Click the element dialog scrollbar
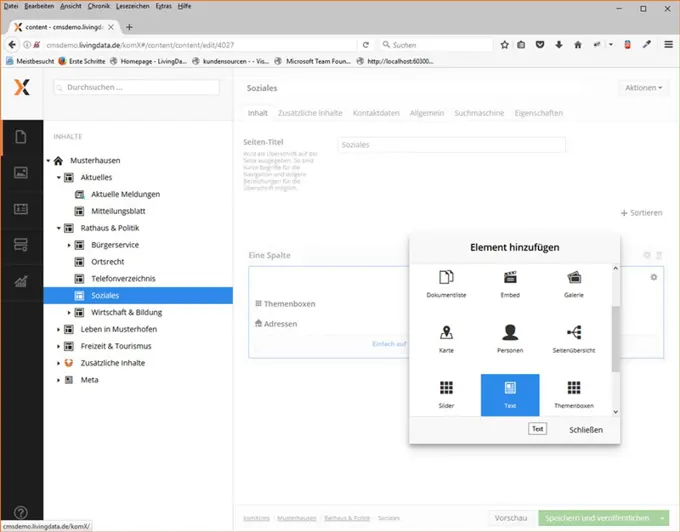 (x=615, y=340)
